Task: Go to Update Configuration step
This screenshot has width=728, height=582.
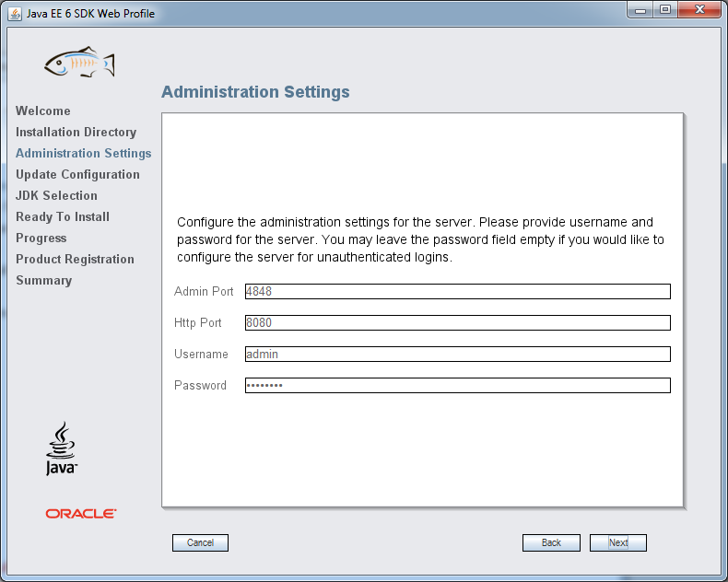Action: (77, 174)
